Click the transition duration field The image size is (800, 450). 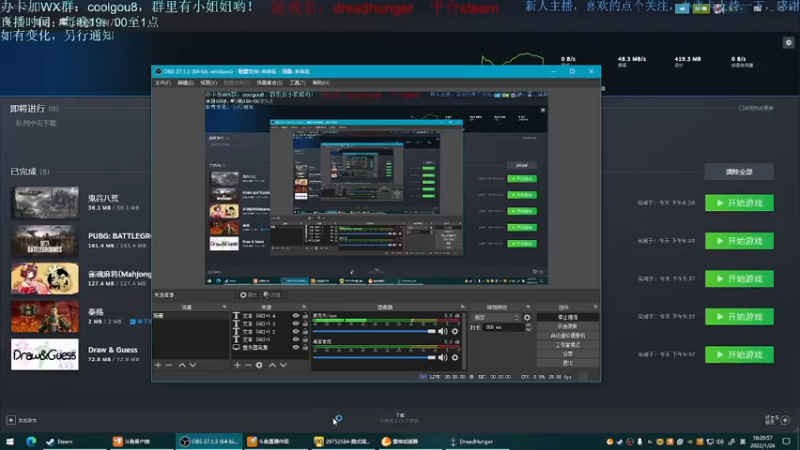point(503,327)
